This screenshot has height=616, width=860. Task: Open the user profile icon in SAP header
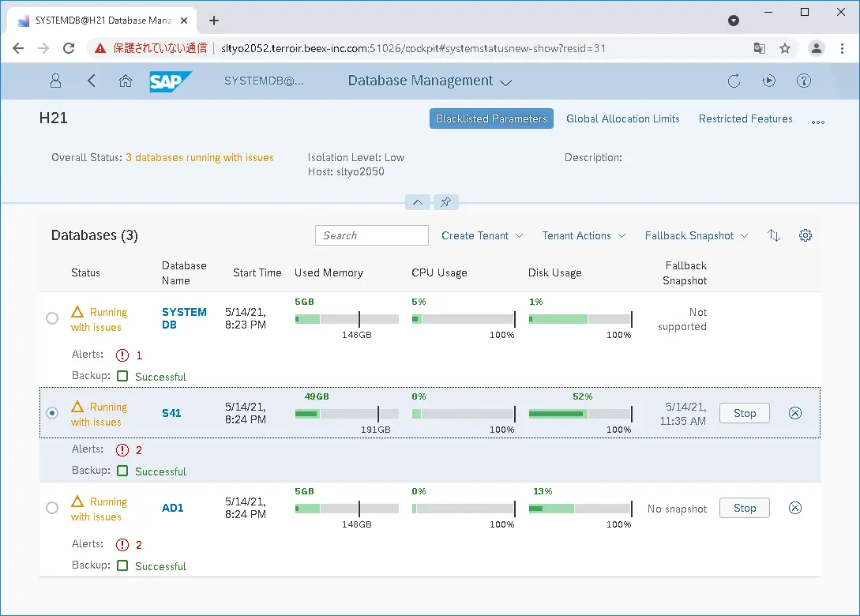[x=55, y=81]
